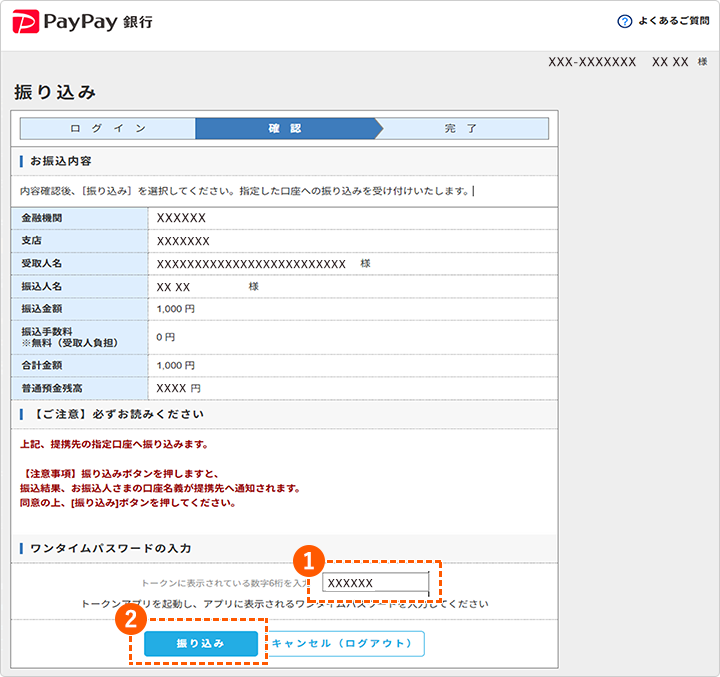Click the XXXX 円 balance value
Image resolution: width=720 pixels, height=677 pixels.
178,389
